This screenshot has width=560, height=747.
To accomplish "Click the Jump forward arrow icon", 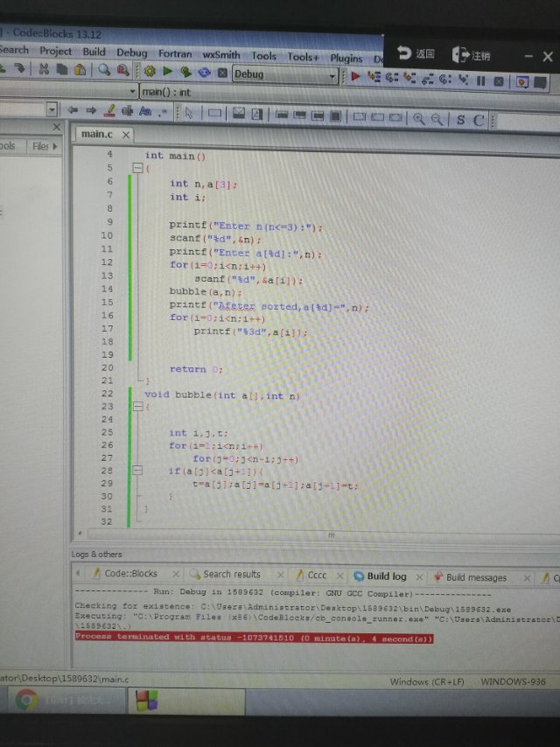I will 91,110.
